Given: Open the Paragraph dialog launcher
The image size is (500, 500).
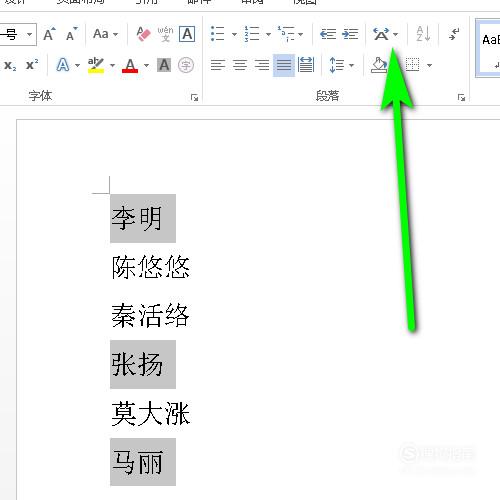Looking at the screenshot, I should 461,97.
